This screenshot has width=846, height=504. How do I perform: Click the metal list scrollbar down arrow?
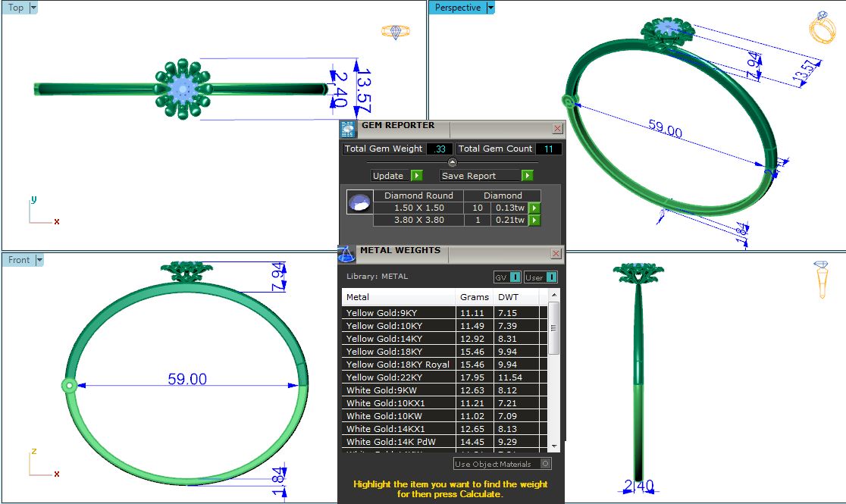pos(555,446)
